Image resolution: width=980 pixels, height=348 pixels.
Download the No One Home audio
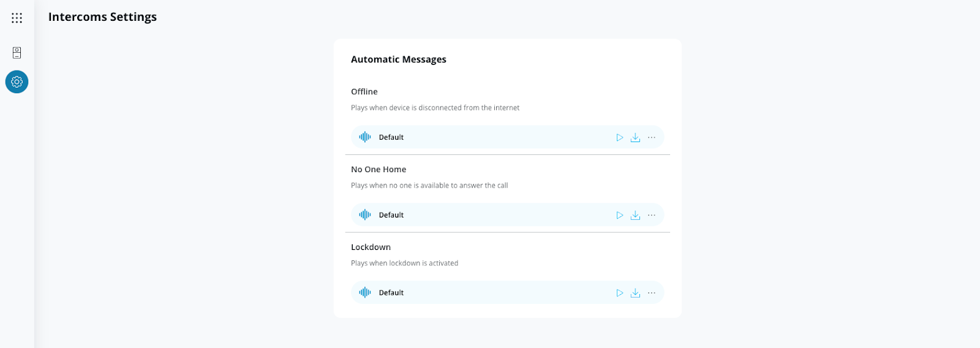tap(636, 215)
